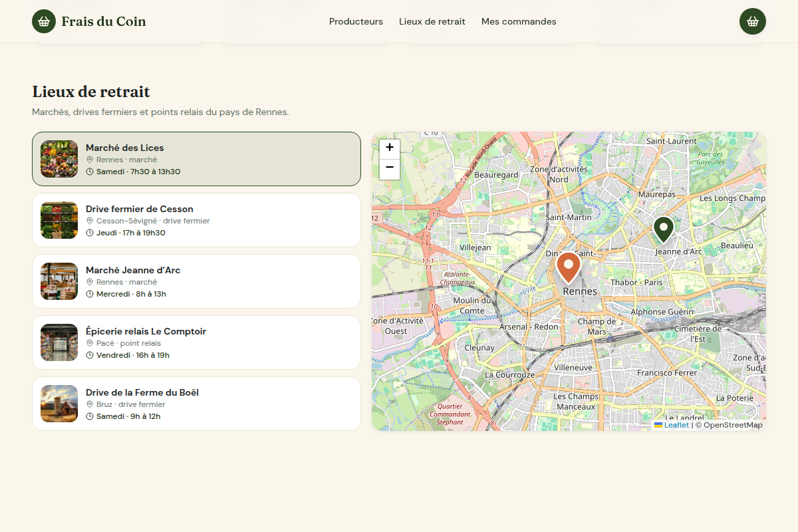Click the location pin icon beside Cesson-Sévigné
Screen dimensions: 798x532
click(90, 221)
